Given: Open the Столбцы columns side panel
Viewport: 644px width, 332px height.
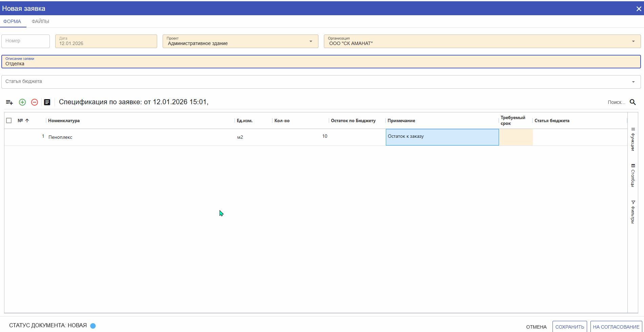Looking at the screenshot, I should pyautogui.click(x=633, y=176).
